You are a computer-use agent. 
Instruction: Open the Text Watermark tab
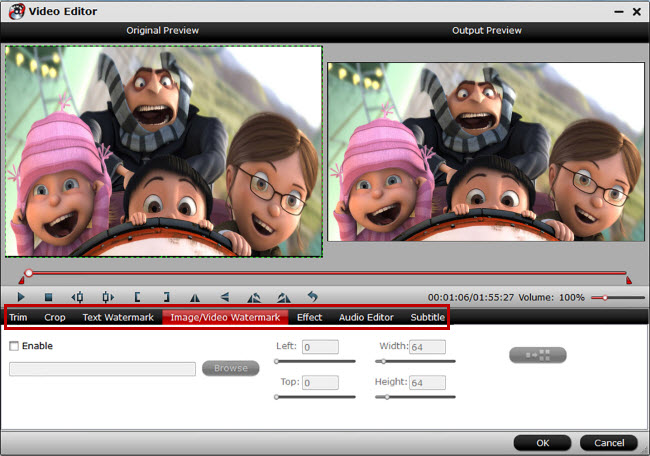[x=118, y=317]
